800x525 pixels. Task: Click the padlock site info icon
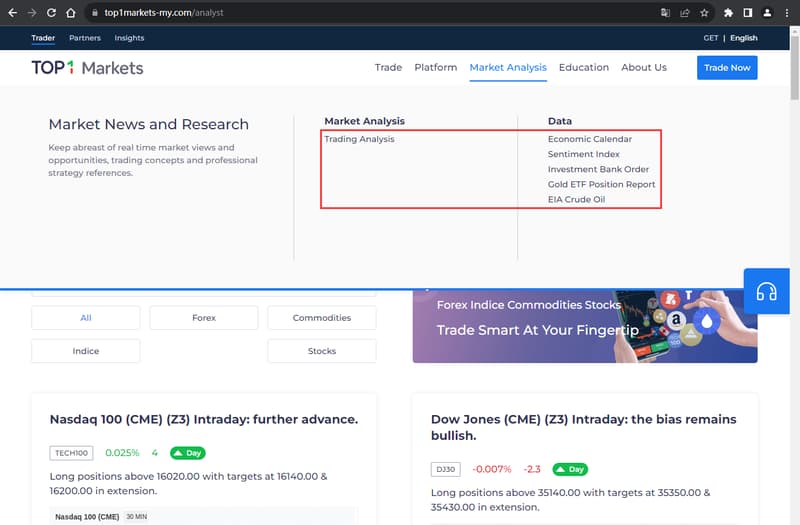(94, 13)
